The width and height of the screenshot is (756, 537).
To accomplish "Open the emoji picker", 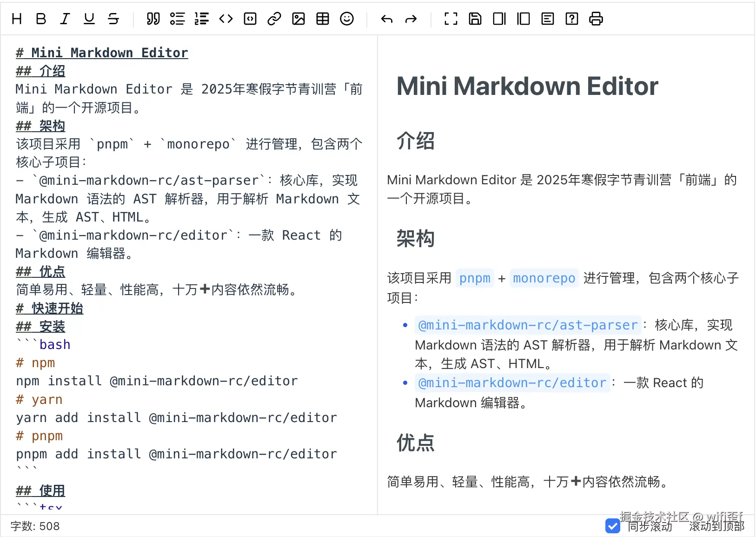I will coord(347,19).
